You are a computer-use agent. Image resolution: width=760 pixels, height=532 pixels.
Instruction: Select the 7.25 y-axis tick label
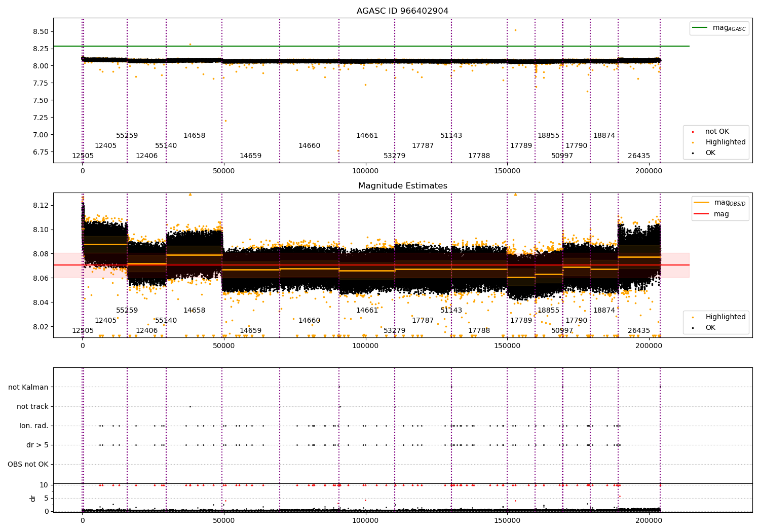[x=41, y=118]
